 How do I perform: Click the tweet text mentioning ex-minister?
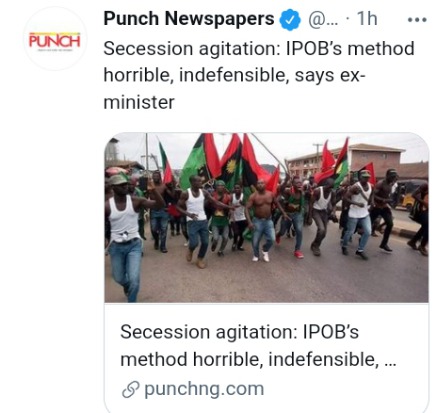pos(259,75)
